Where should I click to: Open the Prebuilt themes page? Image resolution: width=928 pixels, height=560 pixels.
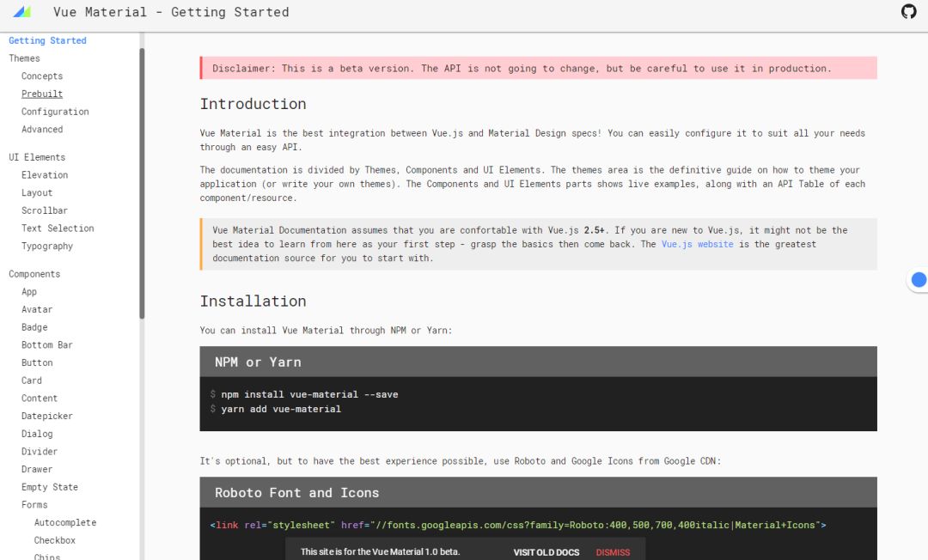click(42, 94)
